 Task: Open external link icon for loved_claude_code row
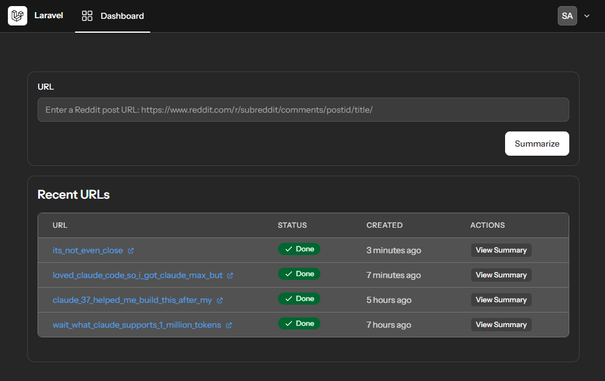point(230,276)
